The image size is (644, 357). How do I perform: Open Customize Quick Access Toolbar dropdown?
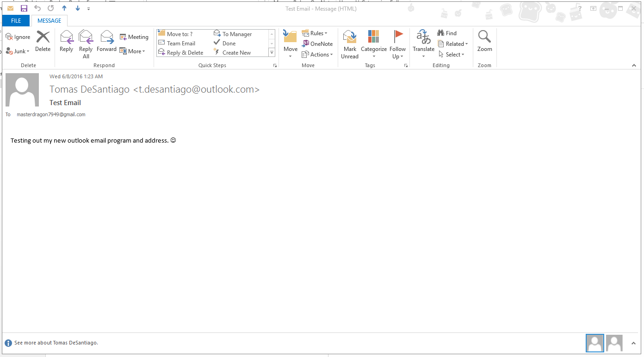click(x=88, y=8)
